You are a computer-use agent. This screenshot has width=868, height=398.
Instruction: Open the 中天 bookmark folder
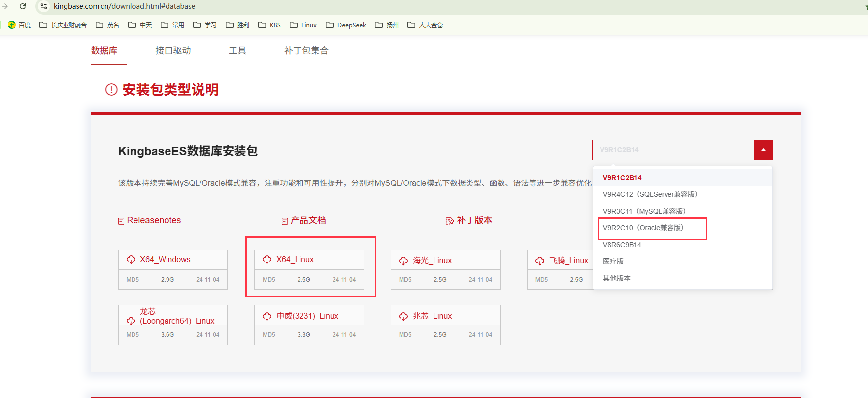point(139,25)
